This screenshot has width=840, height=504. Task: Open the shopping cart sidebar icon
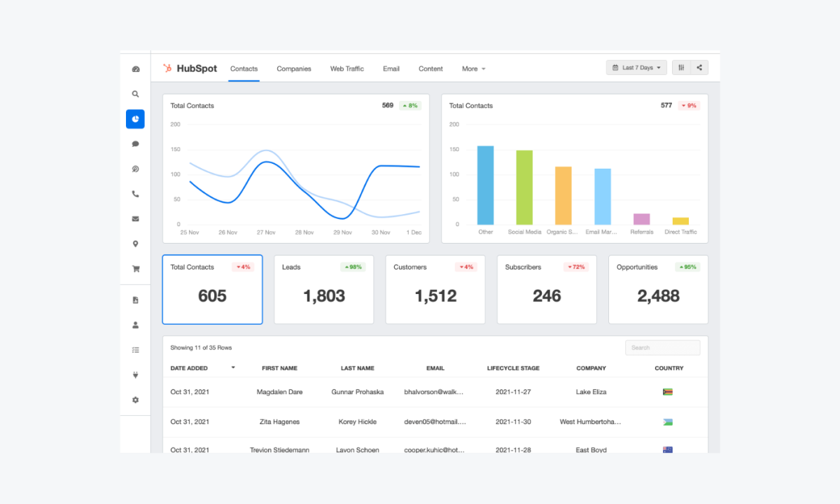[135, 269]
